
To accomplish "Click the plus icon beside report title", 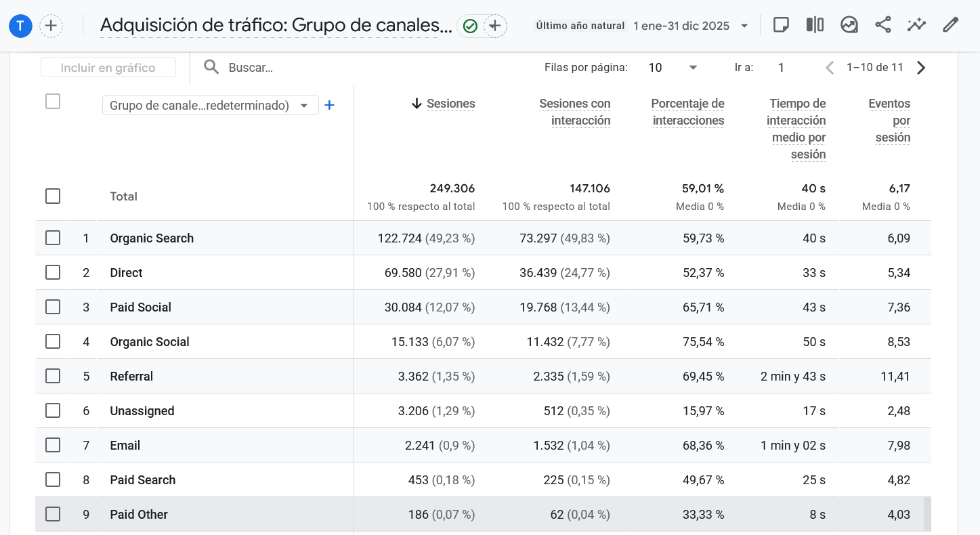I will click(495, 26).
